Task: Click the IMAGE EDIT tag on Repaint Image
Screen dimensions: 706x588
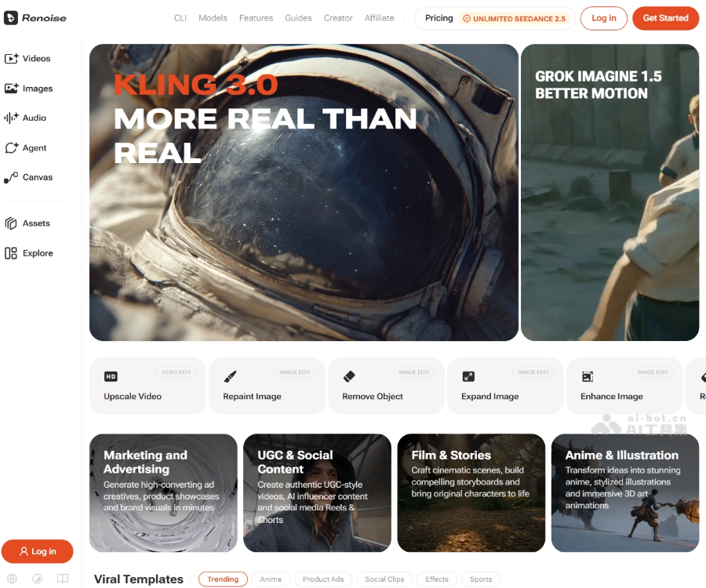Action: (295, 372)
